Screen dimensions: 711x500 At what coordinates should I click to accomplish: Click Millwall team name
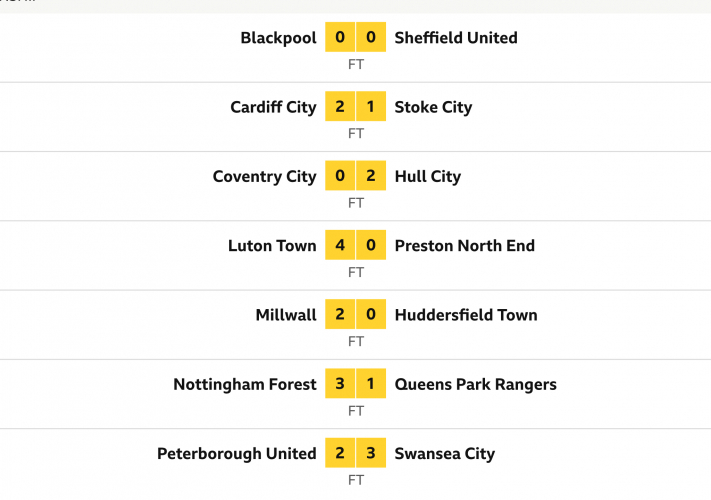click(x=286, y=314)
